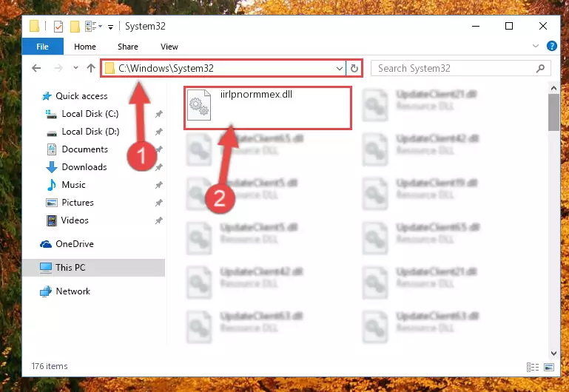Switch to the View ribbon tab
This screenshot has height=392, width=569.
pyautogui.click(x=169, y=47)
